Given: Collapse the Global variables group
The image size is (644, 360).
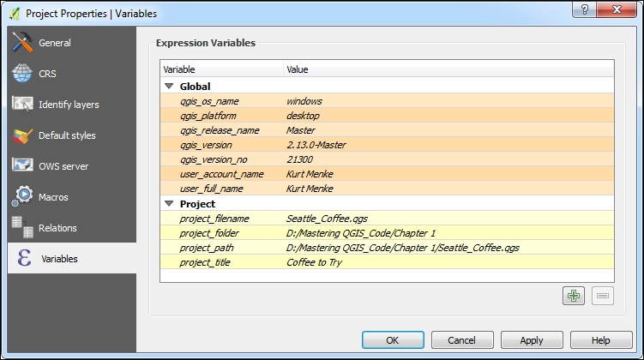Looking at the screenshot, I should (x=169, y=87).
